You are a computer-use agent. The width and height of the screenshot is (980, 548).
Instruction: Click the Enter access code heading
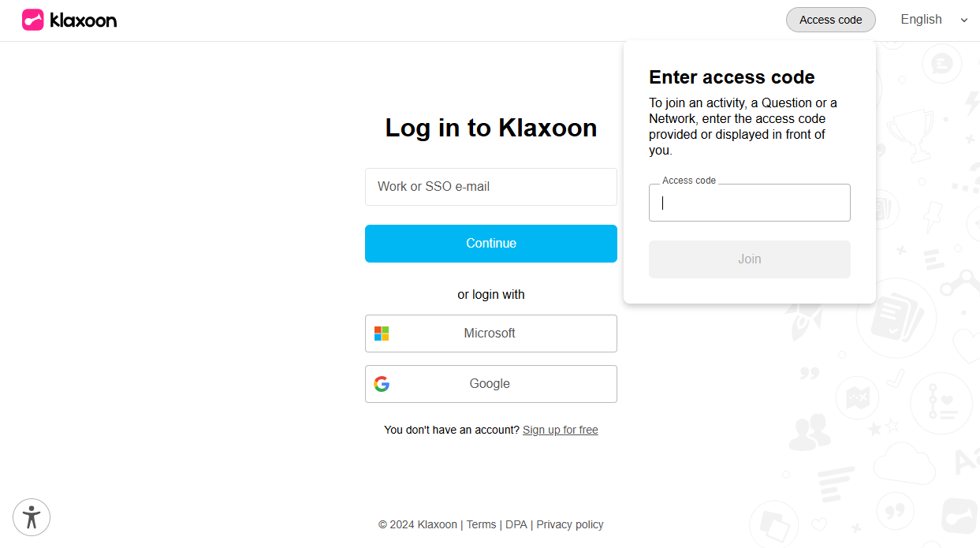731,77
